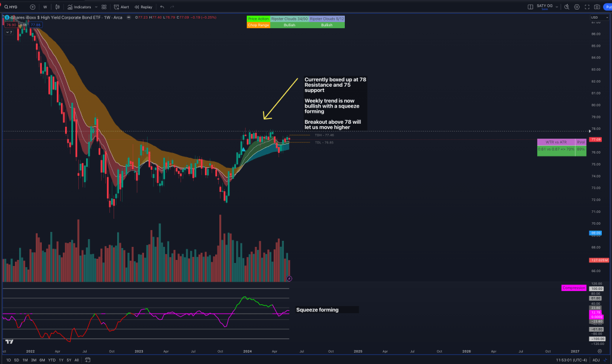Take a chart snapshot with camera icon
612x364 pixels.
coord(596,7)
